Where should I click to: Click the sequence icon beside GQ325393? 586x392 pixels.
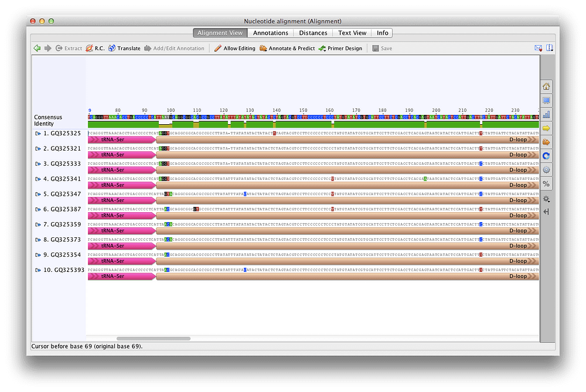click(38, 270)
